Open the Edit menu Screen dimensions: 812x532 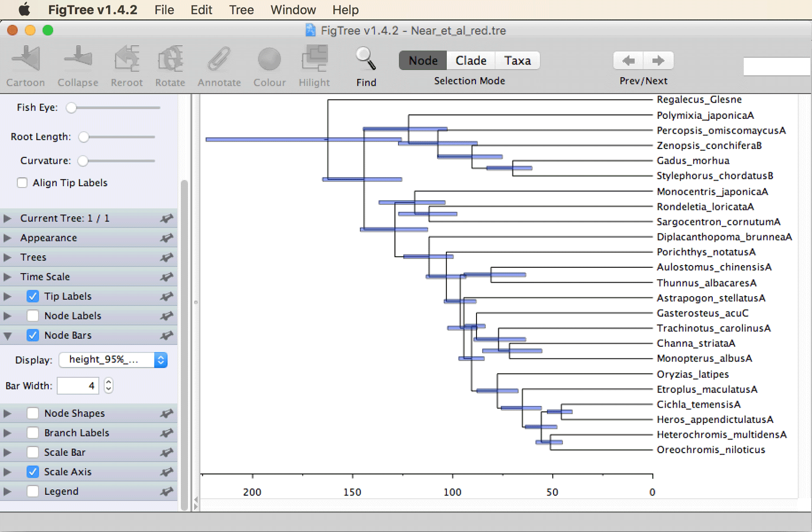201,10
